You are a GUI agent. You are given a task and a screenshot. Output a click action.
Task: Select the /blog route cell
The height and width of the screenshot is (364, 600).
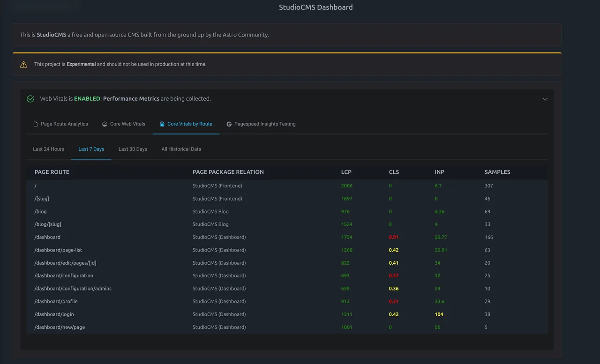pyautogui.click(x=41, y=212)
